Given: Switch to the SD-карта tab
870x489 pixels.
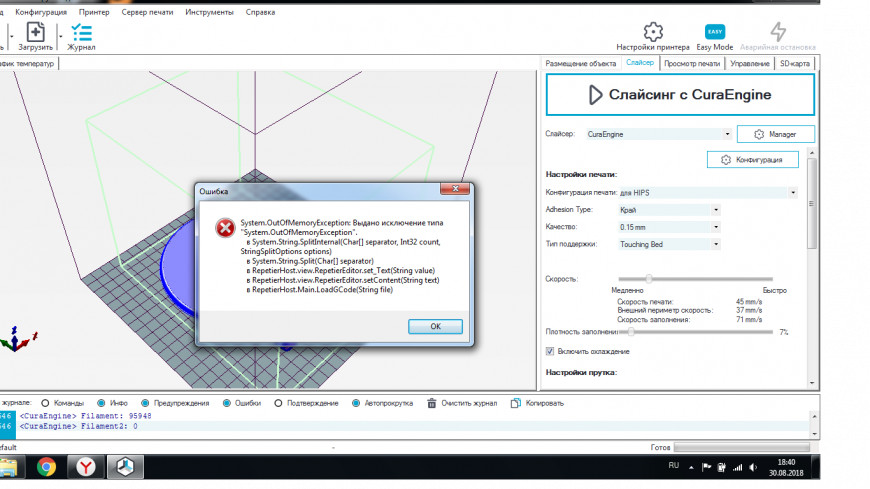Looking at the screenshot, I should point(795,63).
